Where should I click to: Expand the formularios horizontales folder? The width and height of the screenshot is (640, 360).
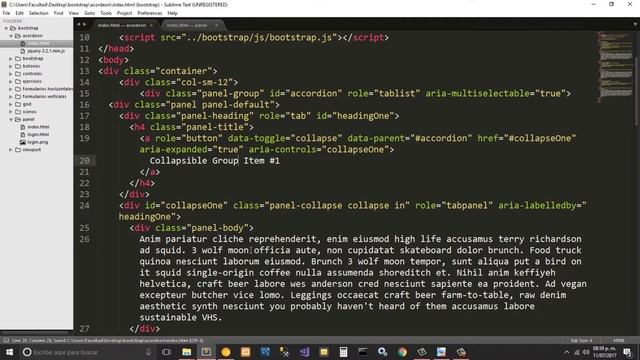pyautogui.click(x=11, y=89)
